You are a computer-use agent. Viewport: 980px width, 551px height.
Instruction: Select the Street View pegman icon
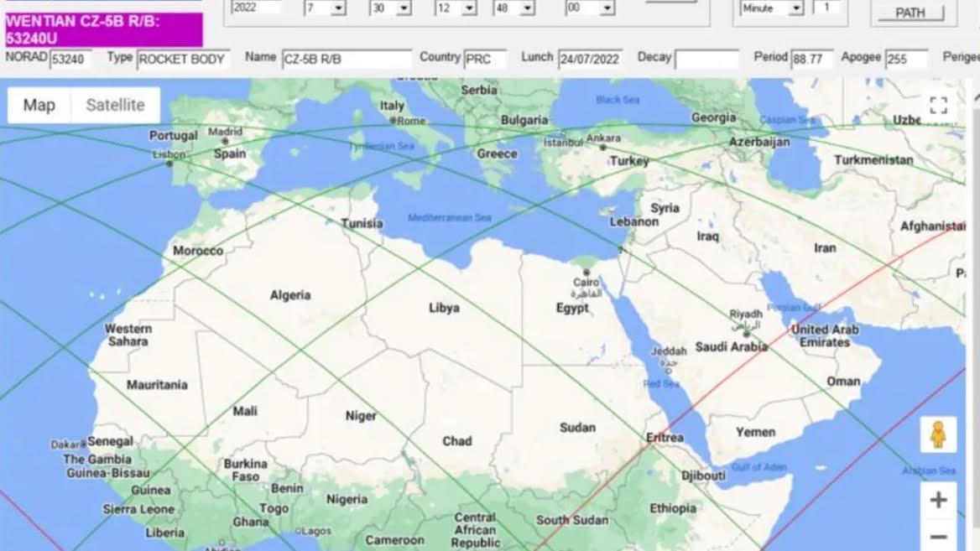pos(937,434)
